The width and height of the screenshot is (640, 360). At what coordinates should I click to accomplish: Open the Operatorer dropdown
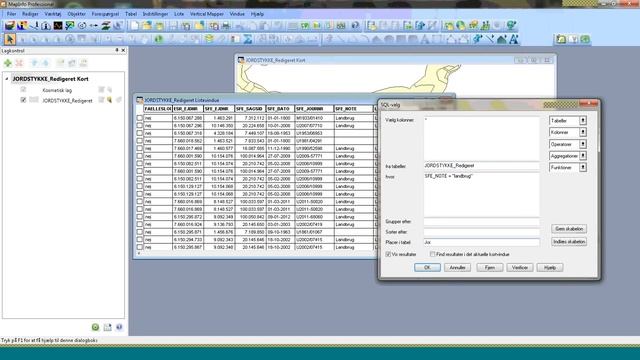568,144
